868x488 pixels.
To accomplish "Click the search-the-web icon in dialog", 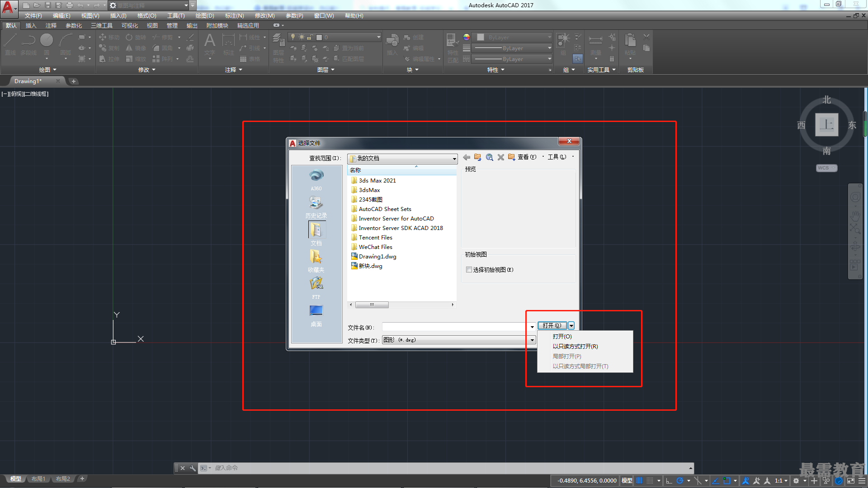I will (489, 157).
